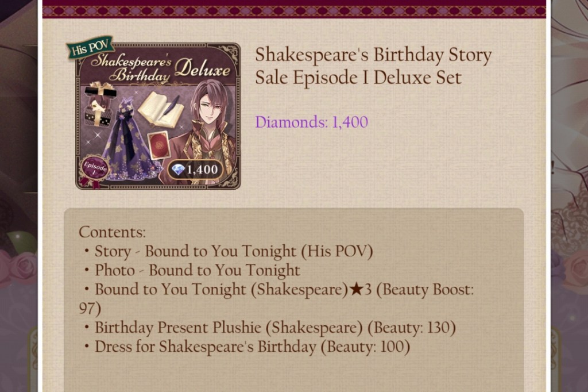
Task: Click the maroon patterned header bar
Action: coord(294,9)
